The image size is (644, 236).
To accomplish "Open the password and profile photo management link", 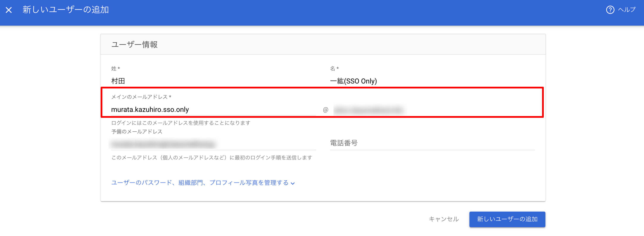I will (x=203, y=183).
